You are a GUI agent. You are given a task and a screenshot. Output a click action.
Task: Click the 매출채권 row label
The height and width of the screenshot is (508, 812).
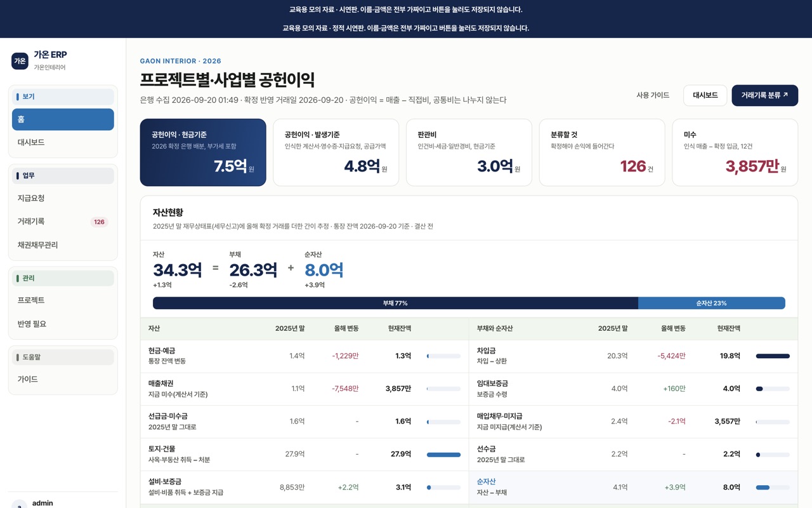pyautogui.click(x=161, y=384)
